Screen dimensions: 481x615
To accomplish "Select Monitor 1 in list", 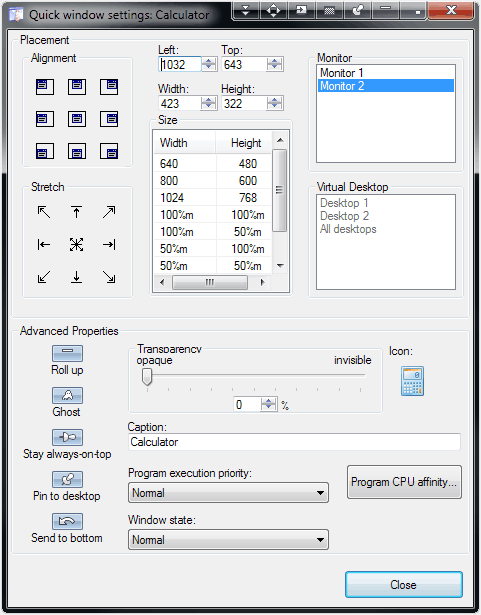I will tap(386, 73).
